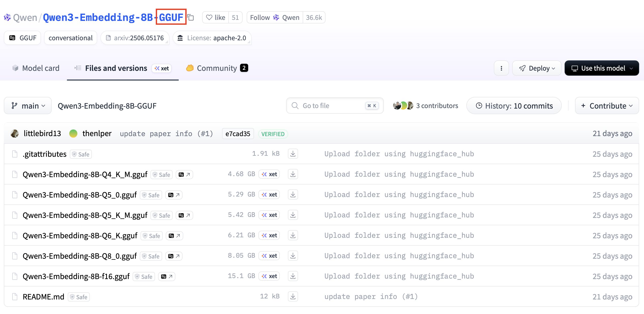Select the GGUF tag
Screen dimensions: 644x314
pos(23,38)
